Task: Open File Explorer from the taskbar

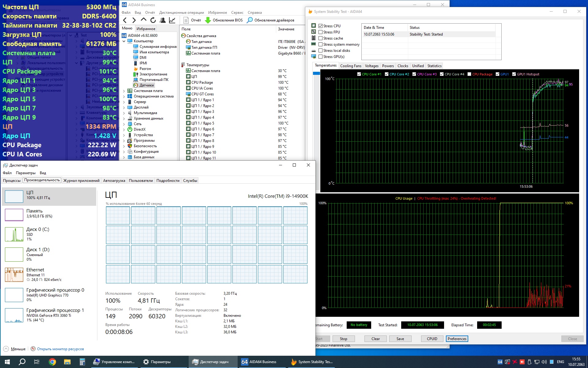Action: [67, 362]
